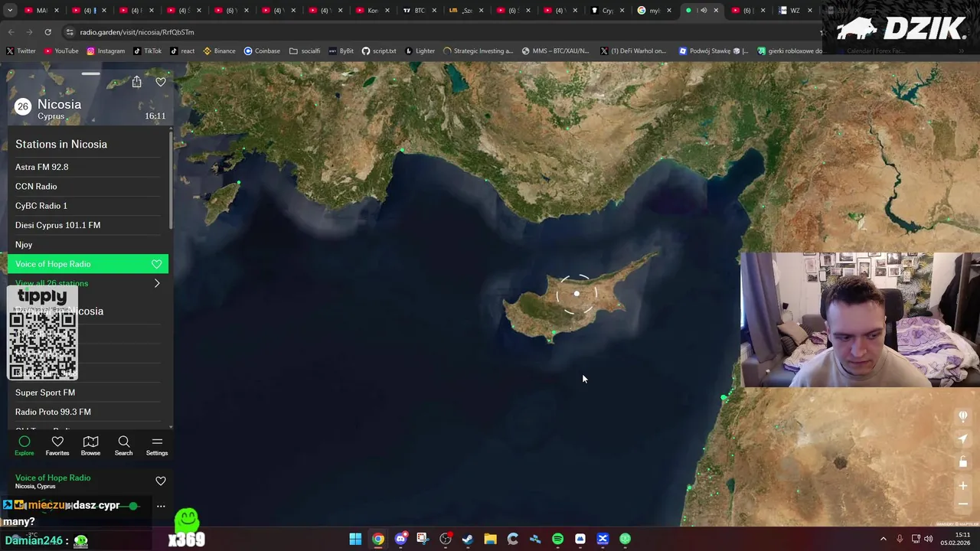The width and height of the screenshot is (980, 551).
Task: Toggle the map lock icon
Action: tap(963, 461)
